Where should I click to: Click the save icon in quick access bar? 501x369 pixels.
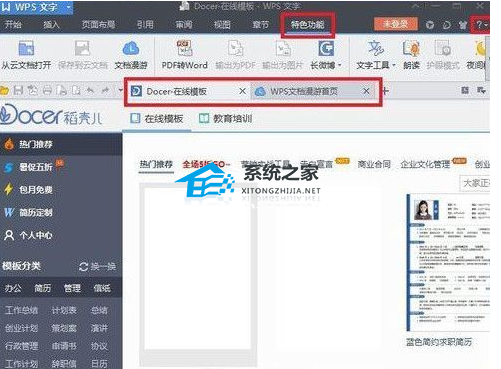pos(18,90)
